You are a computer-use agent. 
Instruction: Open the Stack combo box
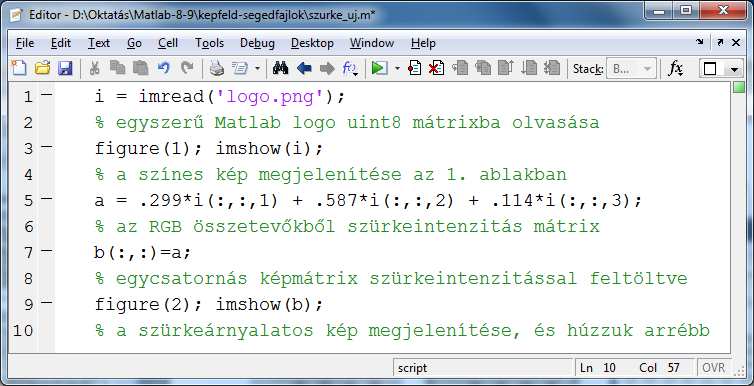tap(631, 69)
